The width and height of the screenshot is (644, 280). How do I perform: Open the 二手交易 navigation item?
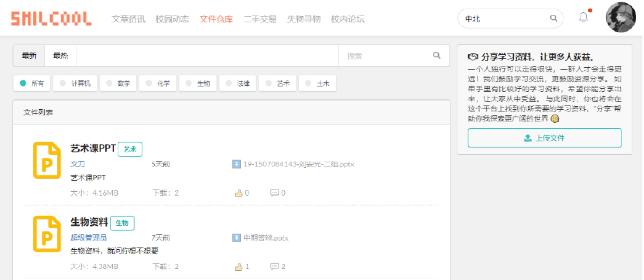260,19
